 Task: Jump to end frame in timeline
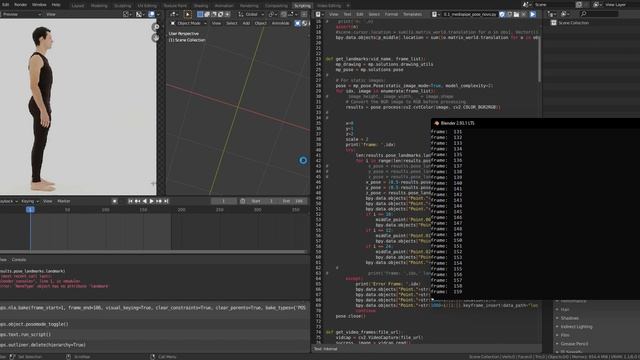click(x=166, y=201)
